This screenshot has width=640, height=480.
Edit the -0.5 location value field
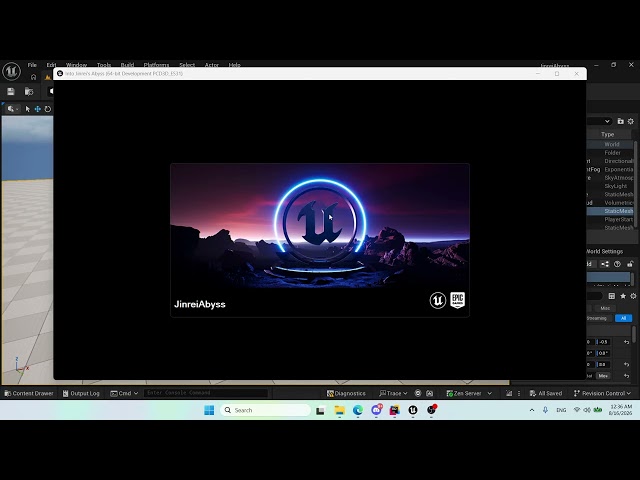click(x=603, y=342)
